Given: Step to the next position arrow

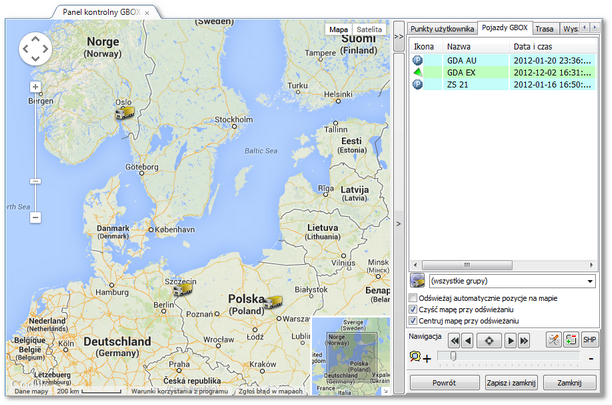Looking at the screenshot, I should 510,341.
